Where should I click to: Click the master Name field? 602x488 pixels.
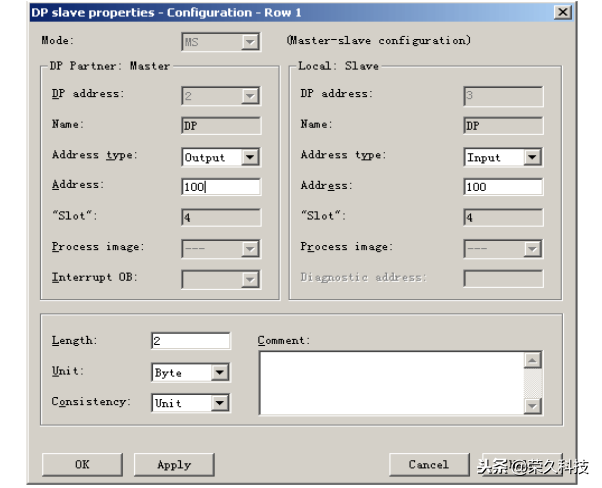(220, 126)
